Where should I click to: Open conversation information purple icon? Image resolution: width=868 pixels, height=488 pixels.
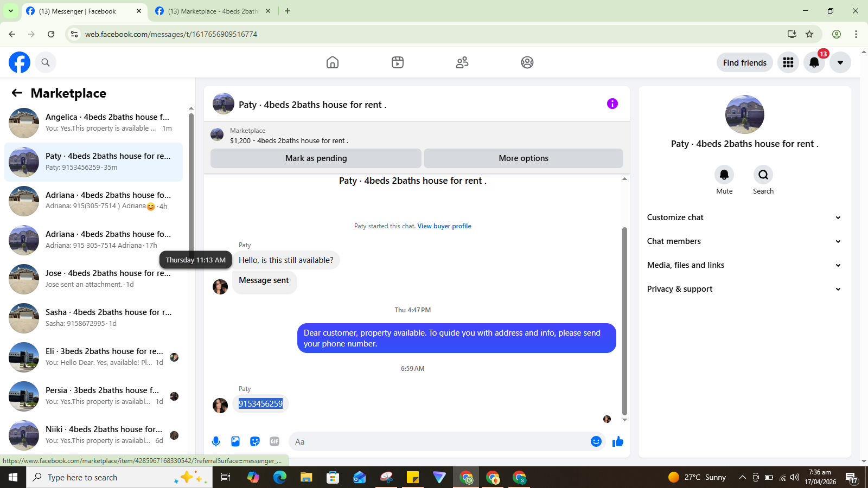(x=612, y=104)
